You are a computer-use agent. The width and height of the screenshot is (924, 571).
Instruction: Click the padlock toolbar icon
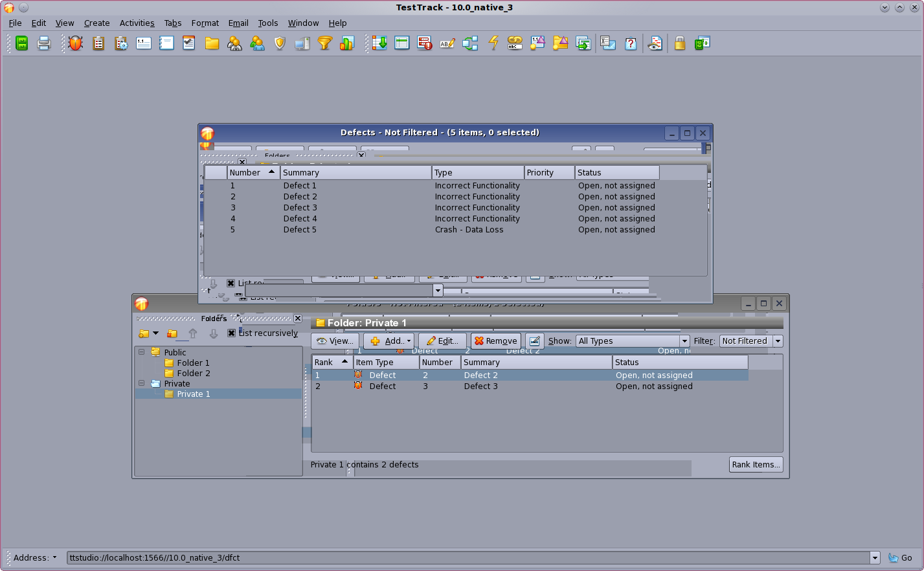pyautogui.click(x=679, y=43)
